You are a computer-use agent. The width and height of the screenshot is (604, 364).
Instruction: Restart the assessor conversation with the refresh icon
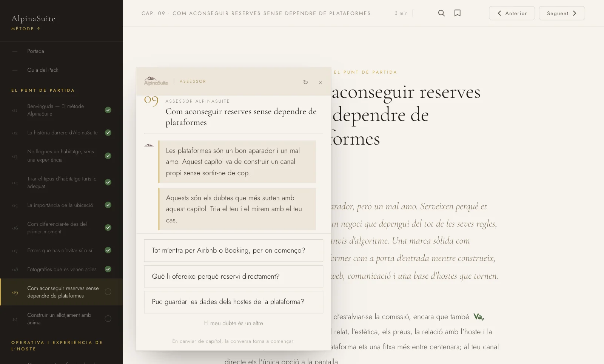pos(305,82)
